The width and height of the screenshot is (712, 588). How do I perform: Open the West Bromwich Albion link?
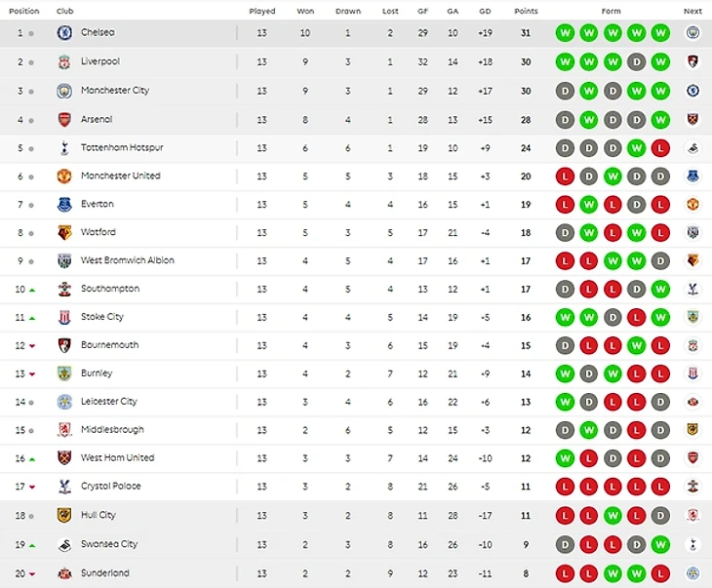127,260
